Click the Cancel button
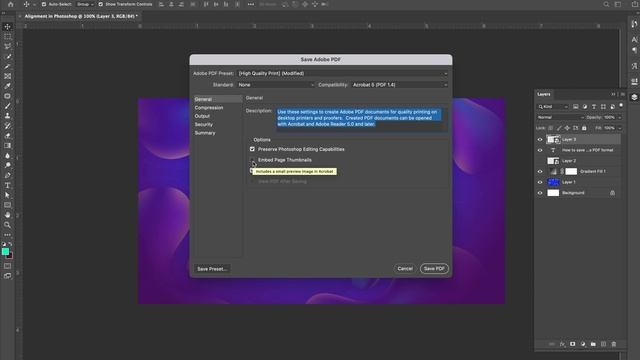640x360 pixels. tap(405, 269)
